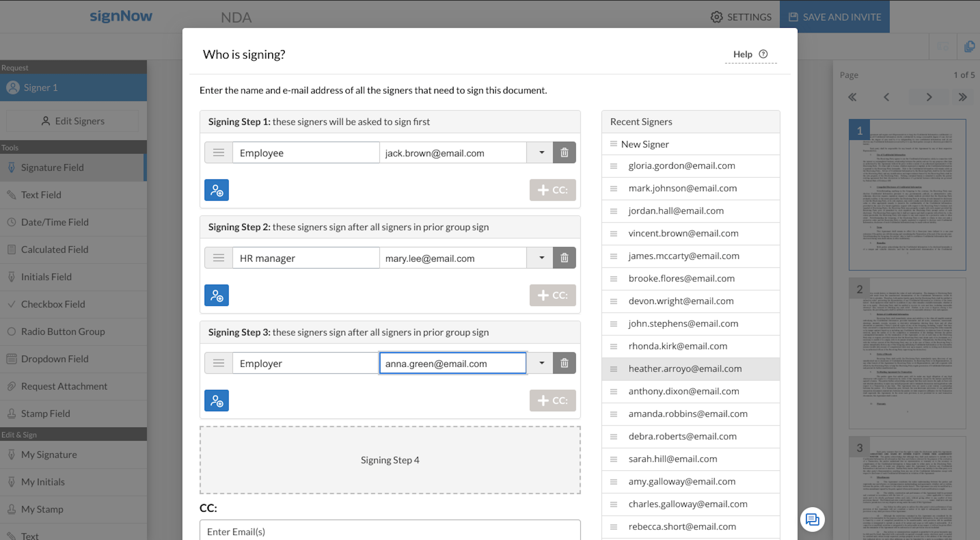This screenshot has height=540, width=980.
Task: Switch to the Signer 1 panel
Action: point(40,87)
